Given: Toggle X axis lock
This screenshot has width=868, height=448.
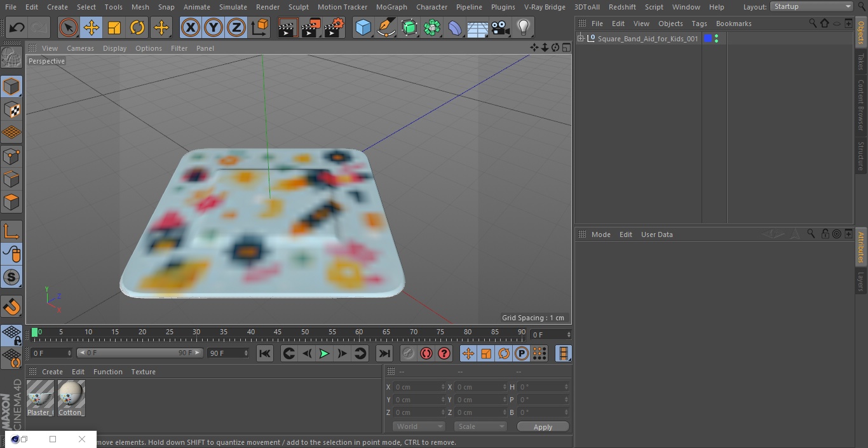Looking at the screenshot, I should click(191, 28).
